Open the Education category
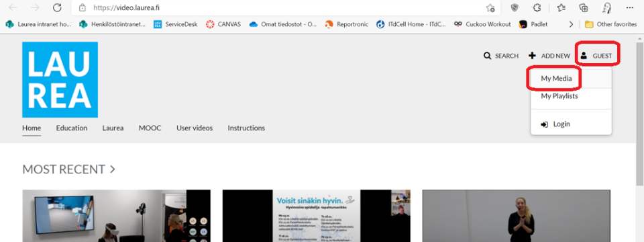 click(72, 128)
